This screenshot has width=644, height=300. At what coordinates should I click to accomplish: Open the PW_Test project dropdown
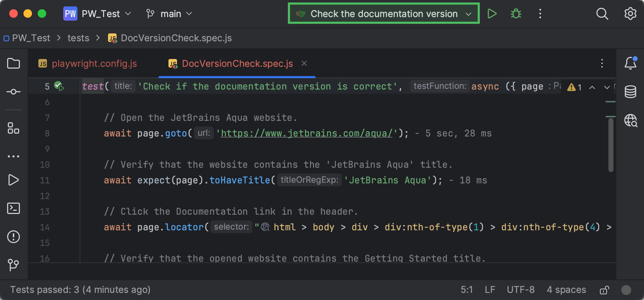(x=98, y=14)
